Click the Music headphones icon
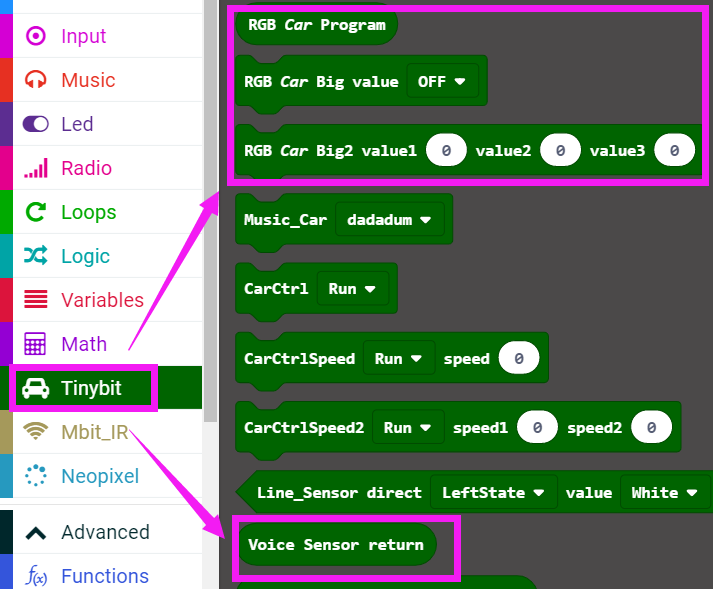This screenshot has width=713, height=589. coord(36,80)
